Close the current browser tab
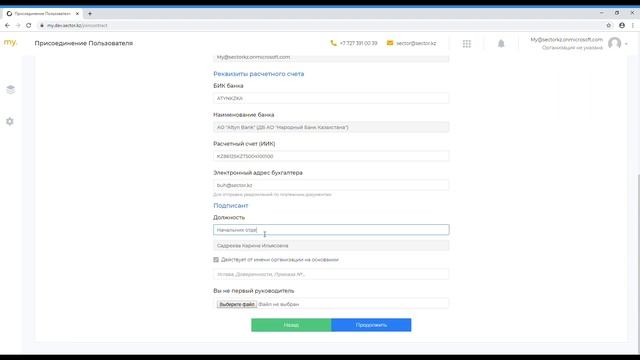 coord(77,13)
